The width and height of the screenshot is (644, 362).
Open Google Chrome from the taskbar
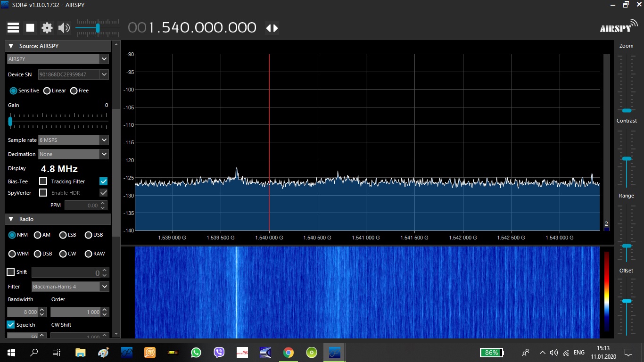coord(288,352)
